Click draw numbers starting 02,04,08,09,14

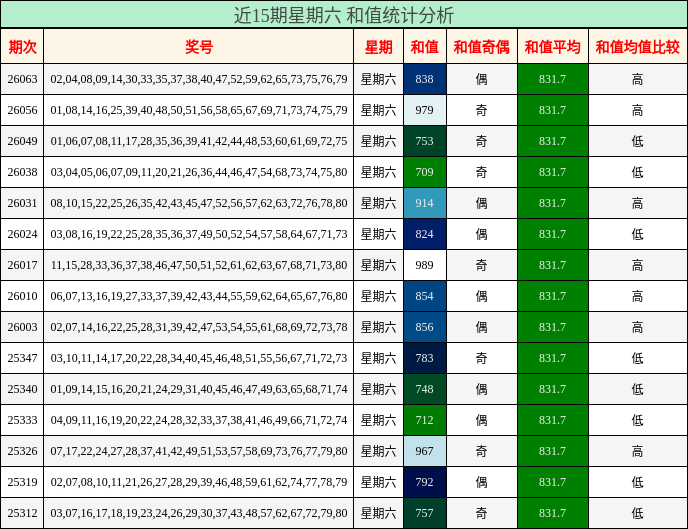point(199,79)
